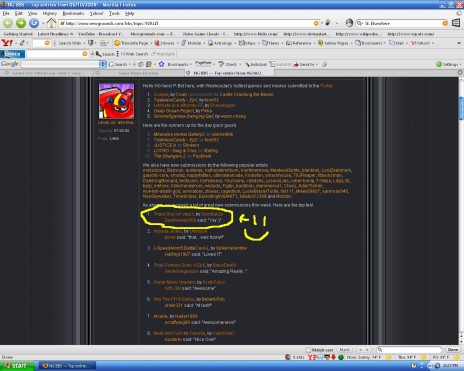Click the Mark button in the find bar
Image resolution: width=464 pixels, height=371 pixels.
click(344, 350)
